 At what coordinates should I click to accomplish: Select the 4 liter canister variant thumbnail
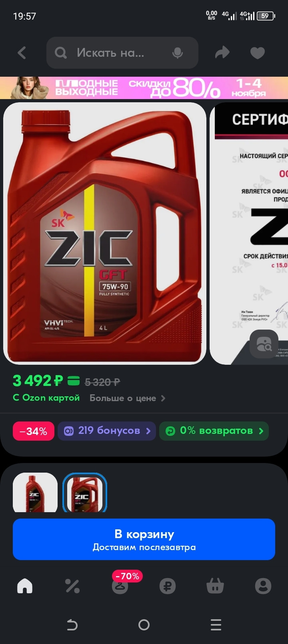pyautogui.click(x=85, y=492)
